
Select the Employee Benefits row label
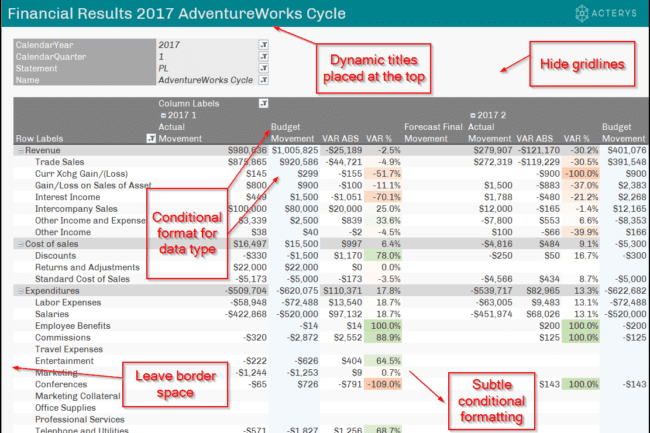73,326
